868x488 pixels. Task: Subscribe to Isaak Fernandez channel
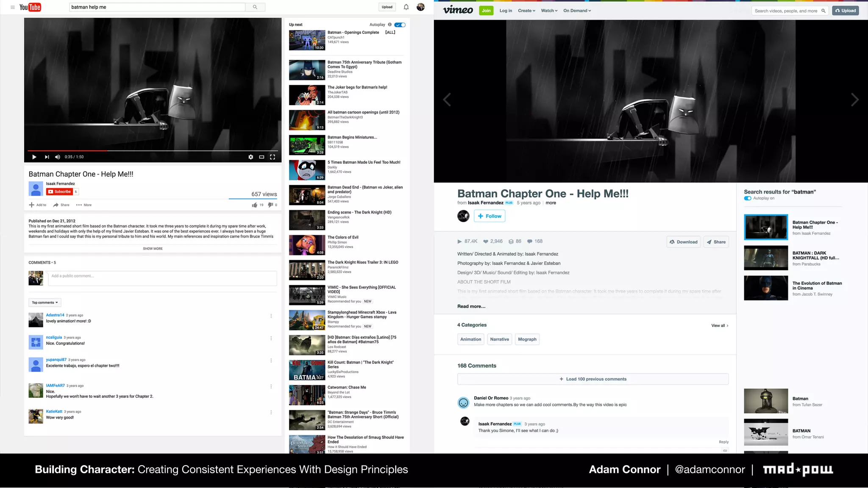pyautogui.click(x=59, y=192)
